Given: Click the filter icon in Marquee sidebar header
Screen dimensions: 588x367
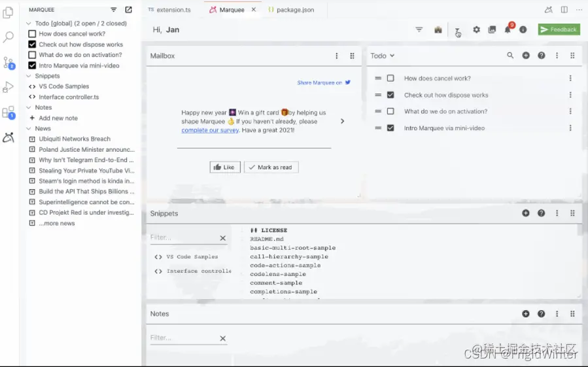Looking at the screenshot, I should 114,10.
